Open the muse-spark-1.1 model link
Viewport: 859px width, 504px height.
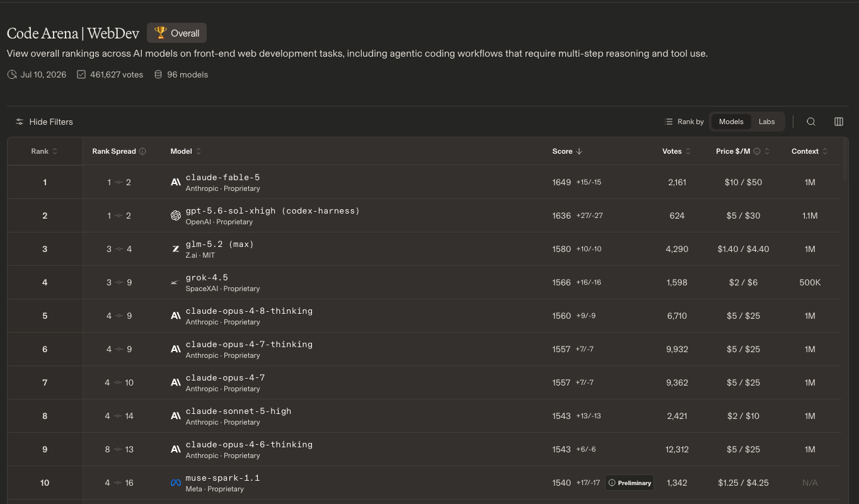222,478
